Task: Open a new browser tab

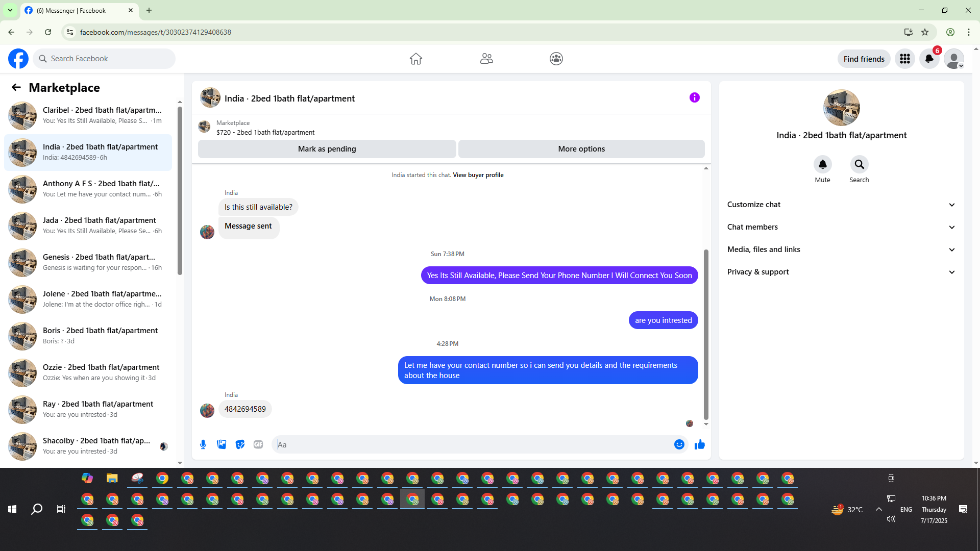Action: coord(149,10)
